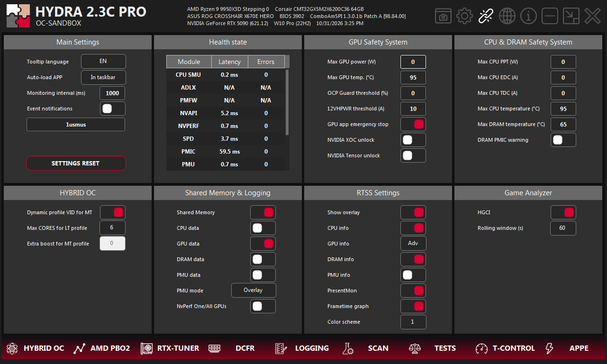This screenshot has width=607, height=364.
Task: Click the Health state table scrollbar
Action: click(287, 102)
